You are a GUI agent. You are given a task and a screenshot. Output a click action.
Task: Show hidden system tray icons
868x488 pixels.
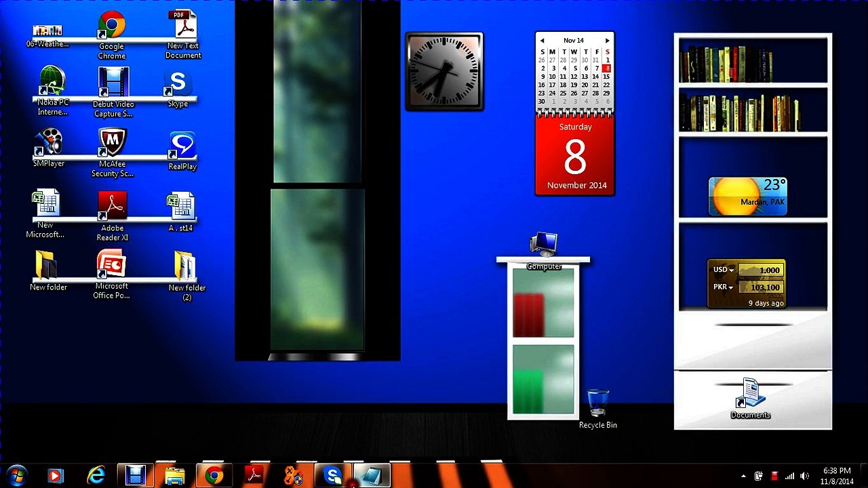[x=743, y=476]
